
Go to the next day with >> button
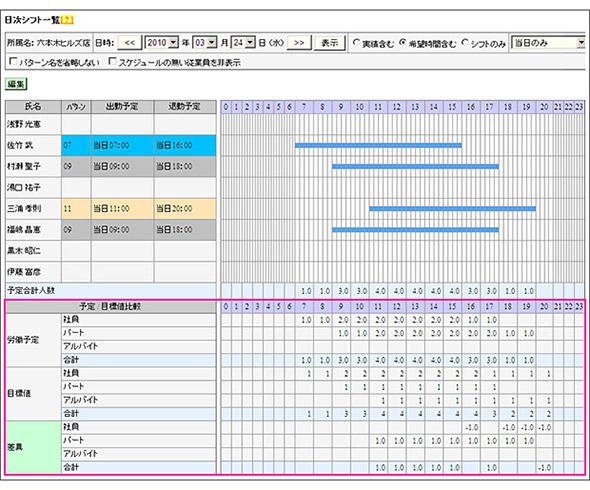coord(299,43)
